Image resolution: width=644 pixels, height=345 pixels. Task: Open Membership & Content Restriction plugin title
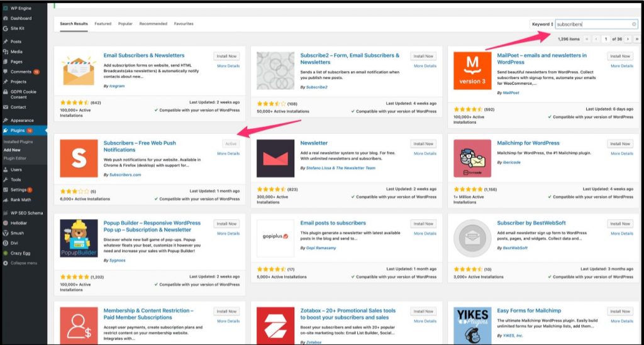pos(148,314)
